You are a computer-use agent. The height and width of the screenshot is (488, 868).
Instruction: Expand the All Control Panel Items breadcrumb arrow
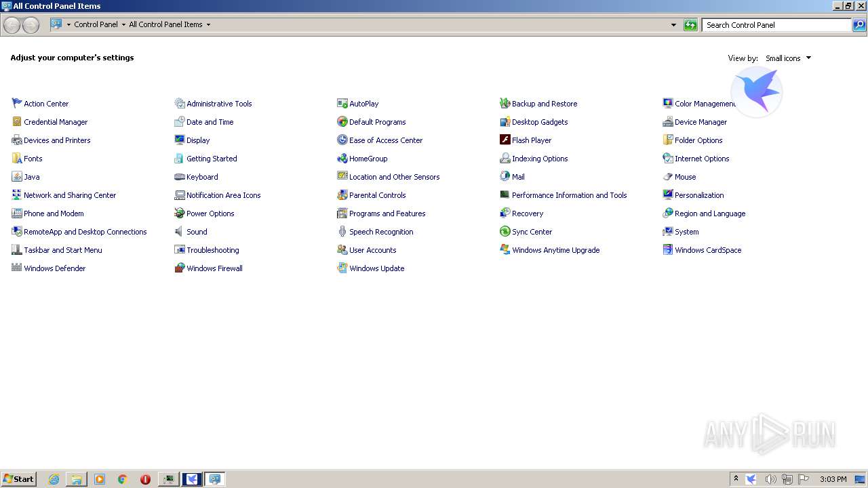[208, 24]
